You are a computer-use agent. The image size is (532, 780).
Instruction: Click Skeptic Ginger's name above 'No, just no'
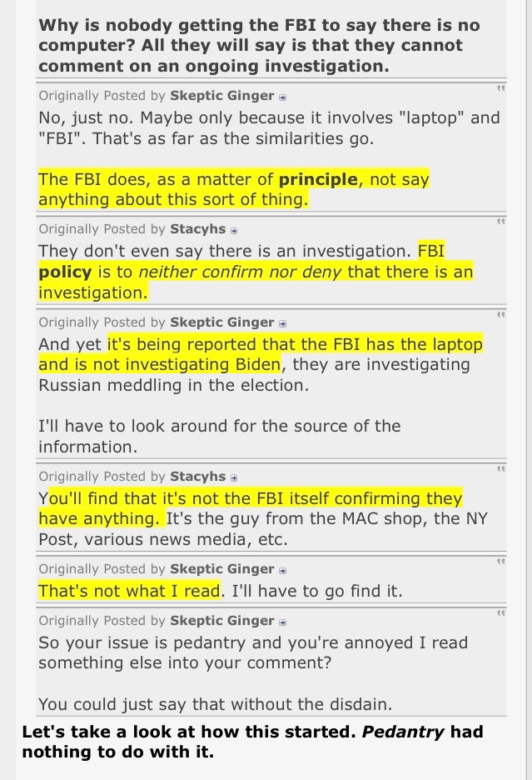[221, 96]
